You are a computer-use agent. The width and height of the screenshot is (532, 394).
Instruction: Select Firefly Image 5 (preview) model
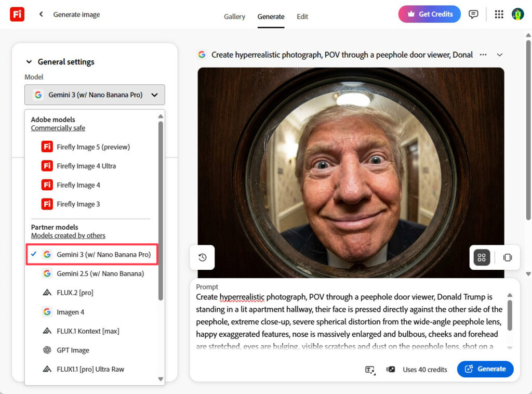click(x=93, y=147)
